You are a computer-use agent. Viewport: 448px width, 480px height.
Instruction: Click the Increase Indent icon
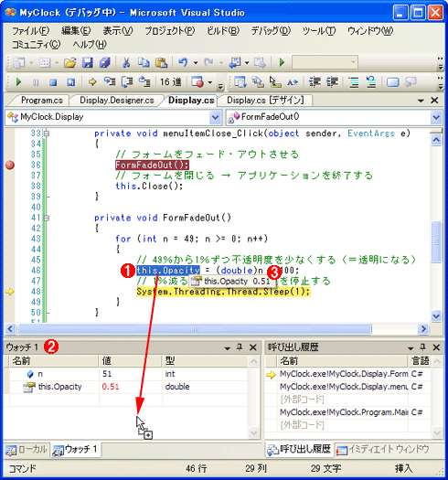(x=332, y=82)
